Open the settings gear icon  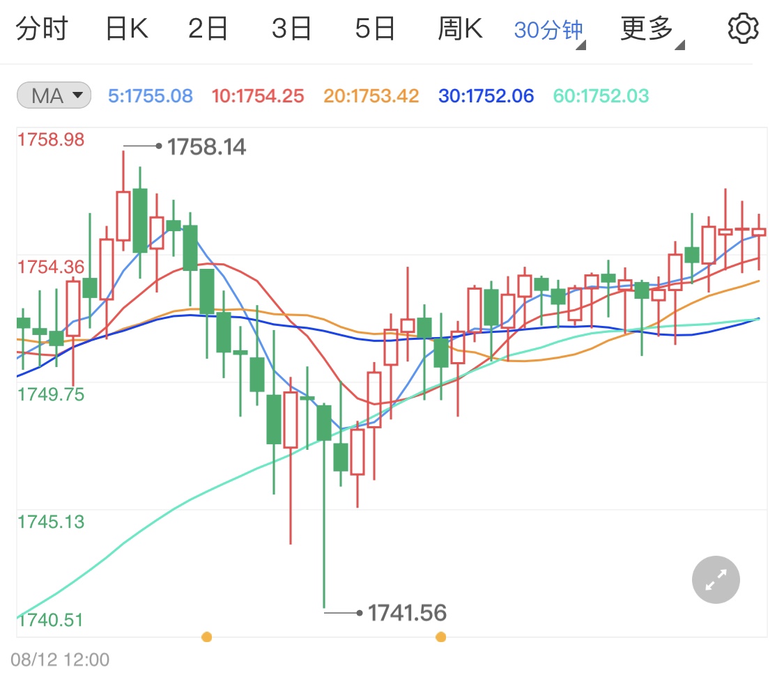point(743,28)
